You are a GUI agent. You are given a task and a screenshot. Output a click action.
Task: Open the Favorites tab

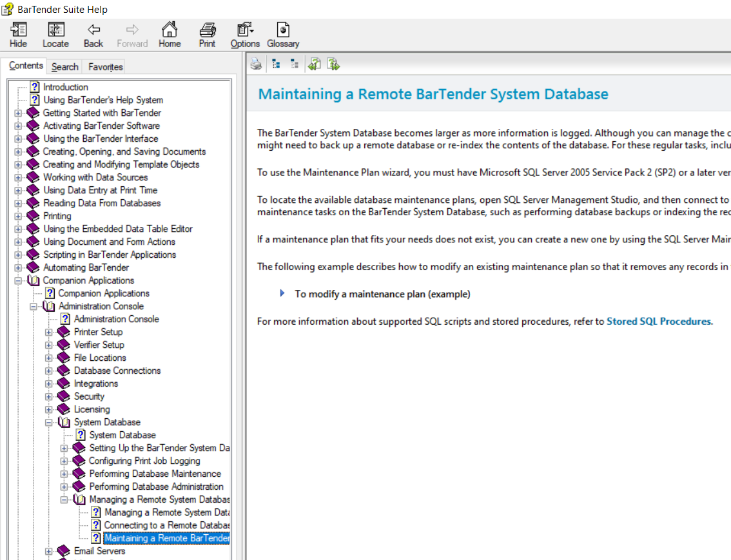105,66
